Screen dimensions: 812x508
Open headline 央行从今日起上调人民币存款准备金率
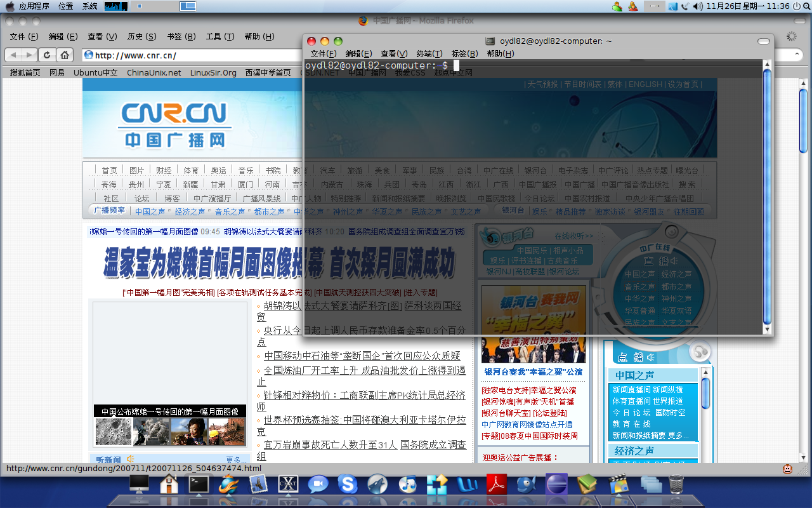point(361,336)
